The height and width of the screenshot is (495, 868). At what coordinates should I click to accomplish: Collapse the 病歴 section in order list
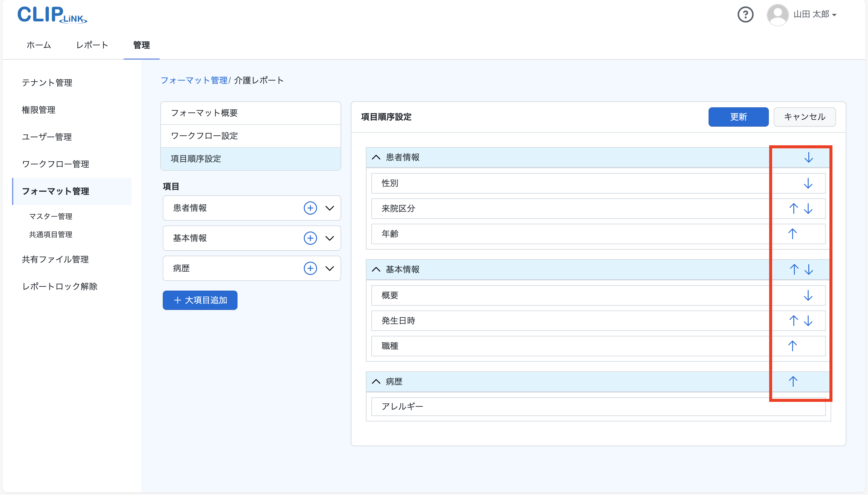pyautogui.click(x=376, y=381)
